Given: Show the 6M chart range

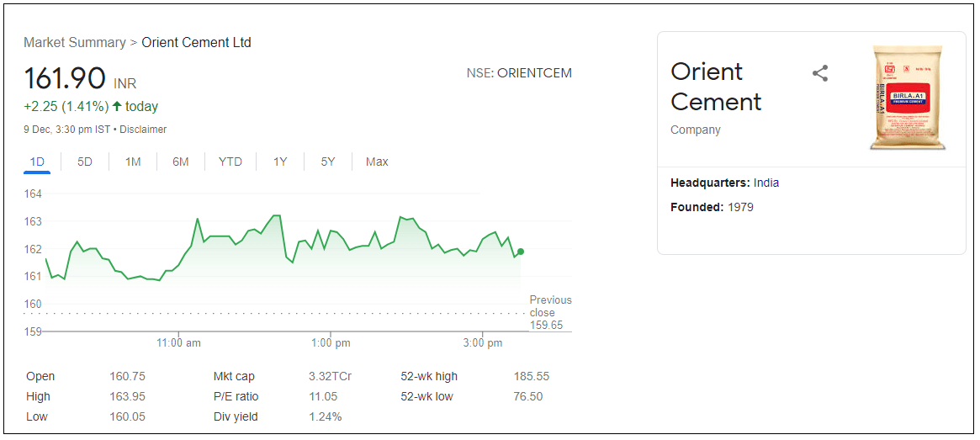Looking at the screenshot, I should (x=181, y=162).
